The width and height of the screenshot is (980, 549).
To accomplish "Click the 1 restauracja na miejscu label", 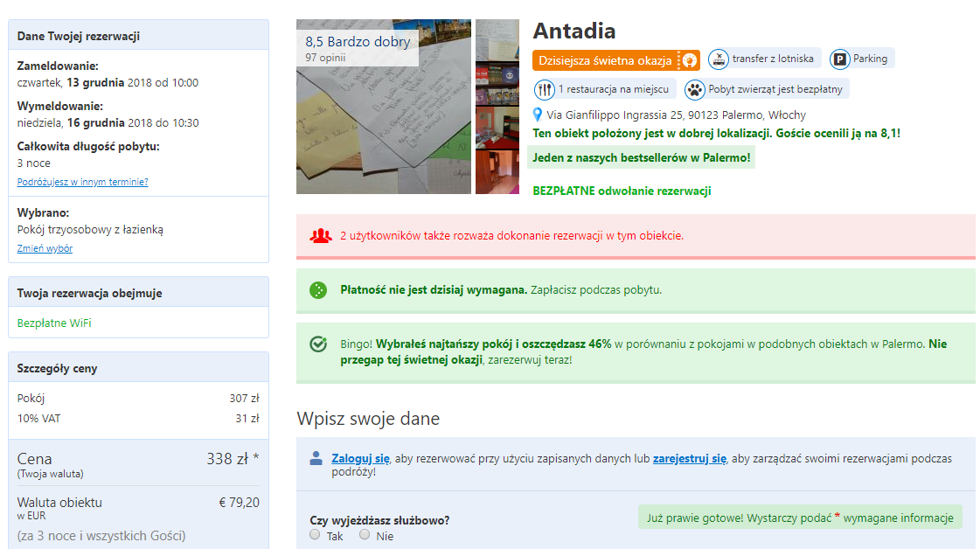I will coord(613,89).
